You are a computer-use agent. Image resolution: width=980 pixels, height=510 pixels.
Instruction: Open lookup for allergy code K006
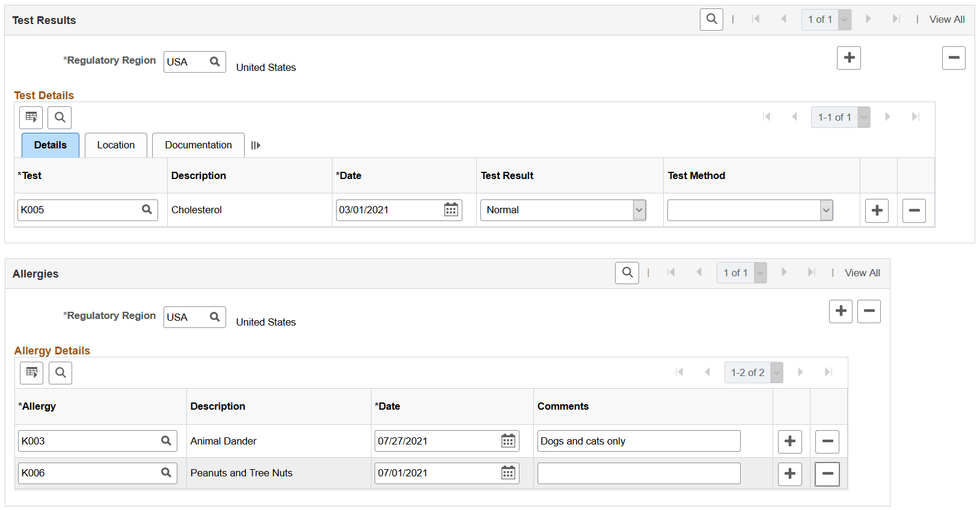166,473
